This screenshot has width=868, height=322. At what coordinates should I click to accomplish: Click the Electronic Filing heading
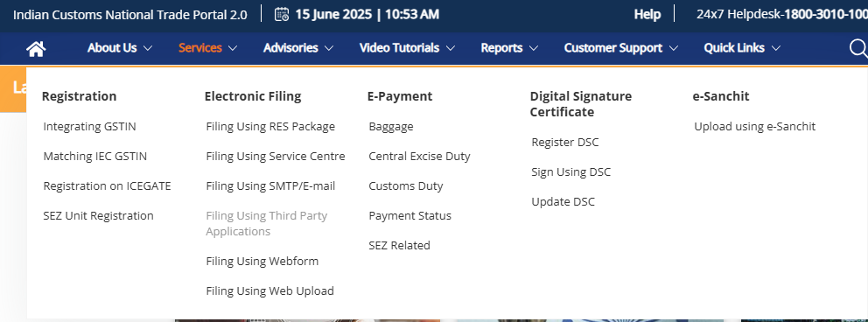253,96
